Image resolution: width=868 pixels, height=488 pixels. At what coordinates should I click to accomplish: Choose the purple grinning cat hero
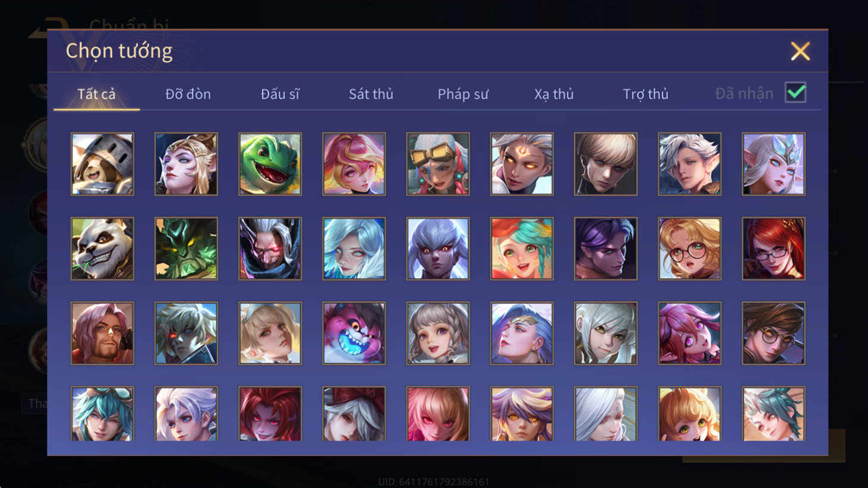pyautogui.click(x=354, y=333)
